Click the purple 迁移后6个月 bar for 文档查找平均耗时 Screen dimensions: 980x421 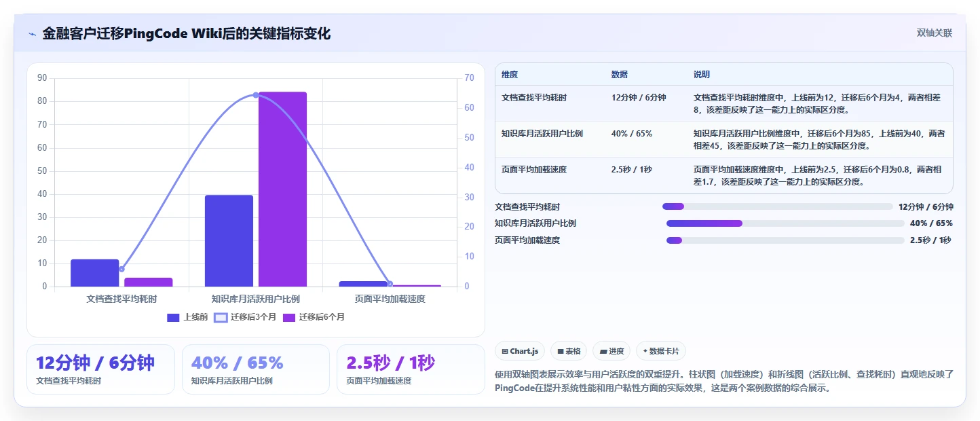pos(149,282)
